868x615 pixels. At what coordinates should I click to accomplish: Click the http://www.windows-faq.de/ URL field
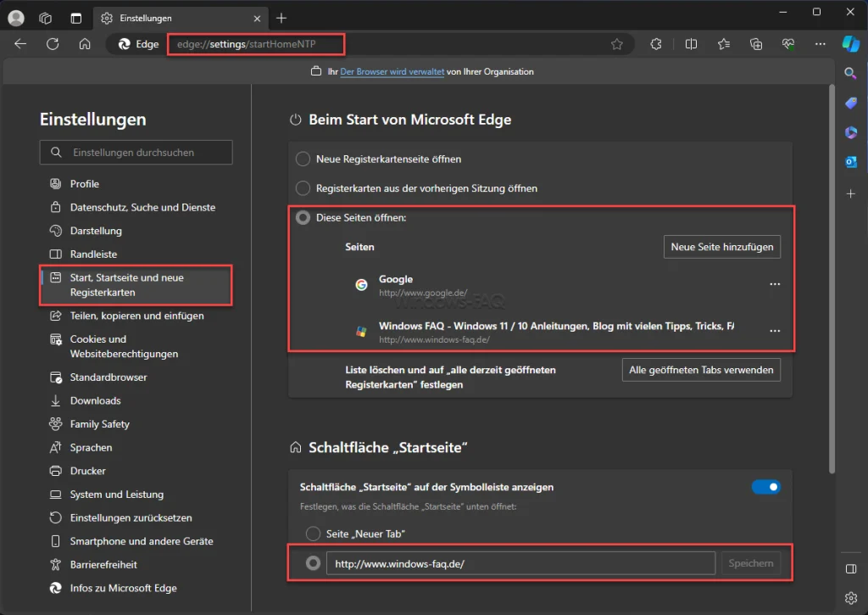tap(520, 563)
